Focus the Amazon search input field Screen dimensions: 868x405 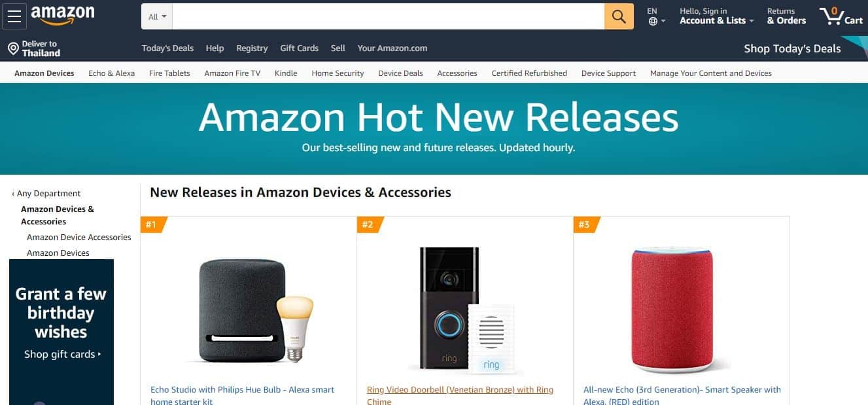pos(389,16)
